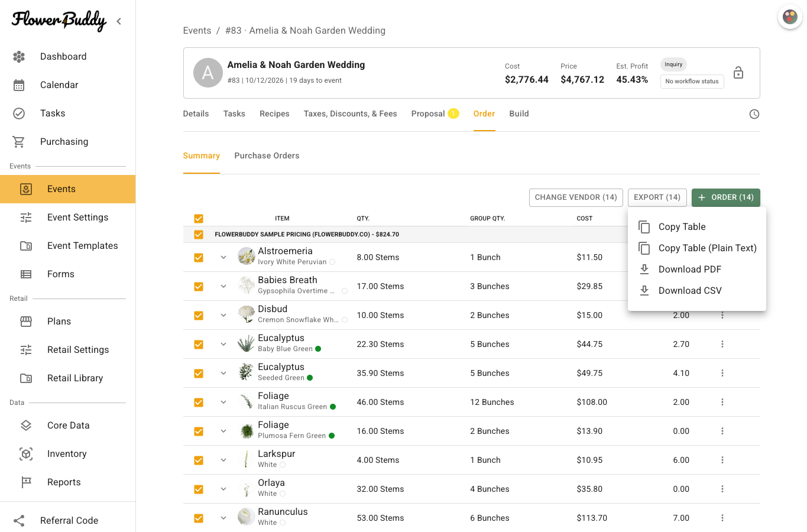Screen dimensions: 807x532
Task: Open more options for Ranunculus row
Action: 722,518
